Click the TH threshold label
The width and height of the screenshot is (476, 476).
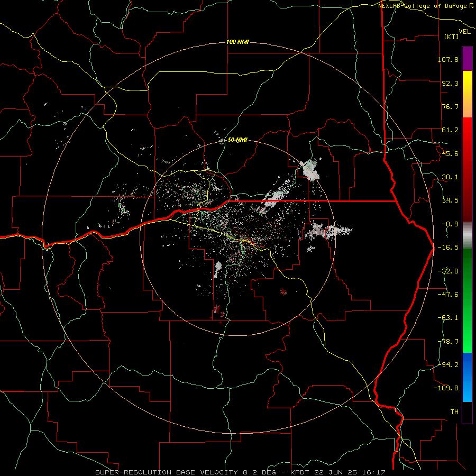point(454,411)
